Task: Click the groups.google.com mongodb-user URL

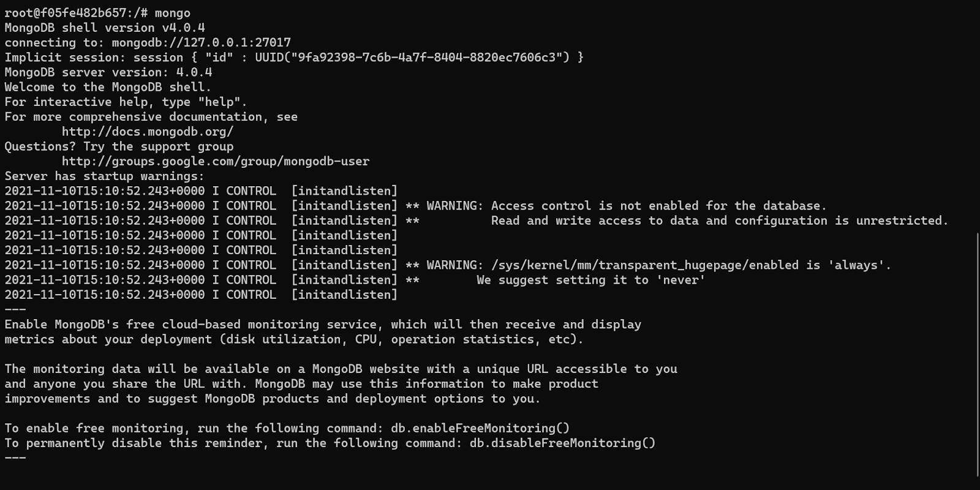Action: click(x=215, y=162)
